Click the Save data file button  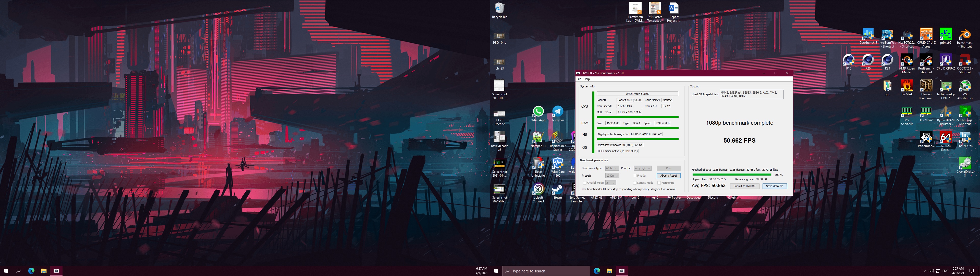tap(775, 186)
